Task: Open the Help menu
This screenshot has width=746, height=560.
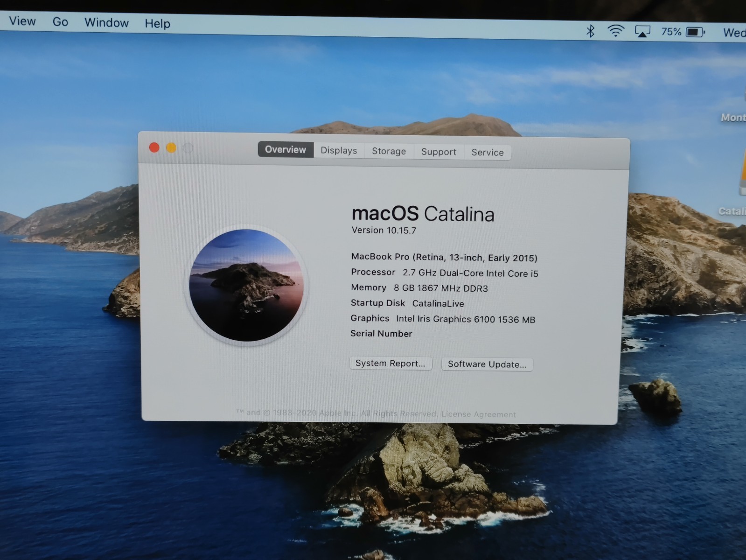Action: coord(157,23)
